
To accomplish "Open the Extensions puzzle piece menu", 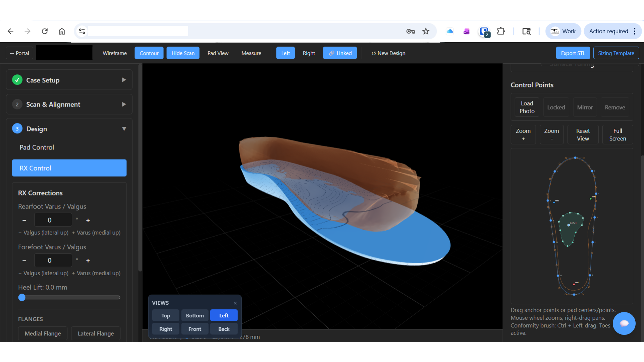I will [501, 31].
